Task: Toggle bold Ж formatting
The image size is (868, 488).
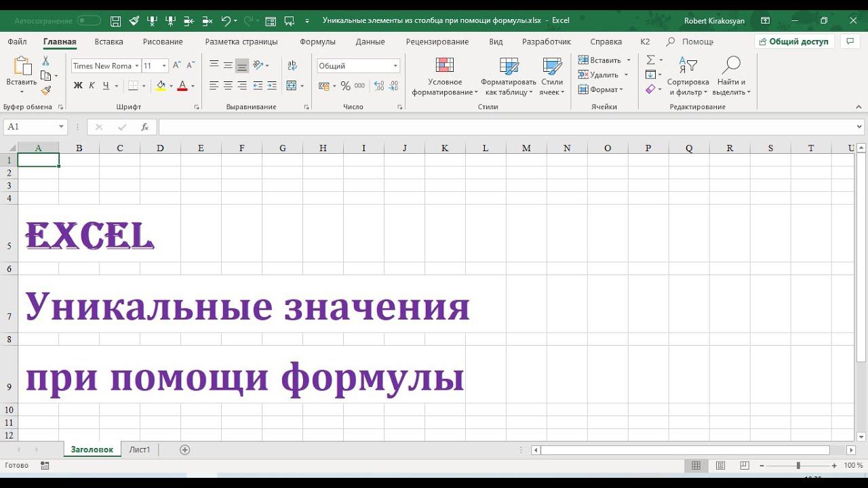Action: click(x=77, y=86)
